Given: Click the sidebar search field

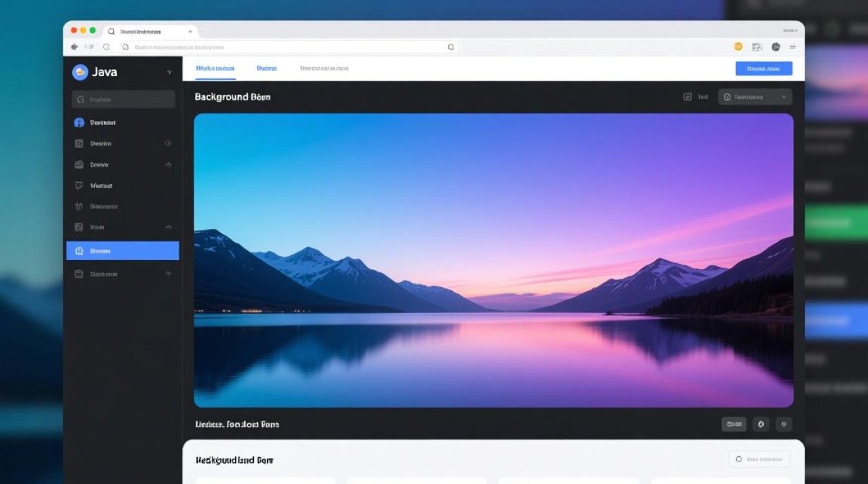Looking at the screenshot, I should 123,99.
